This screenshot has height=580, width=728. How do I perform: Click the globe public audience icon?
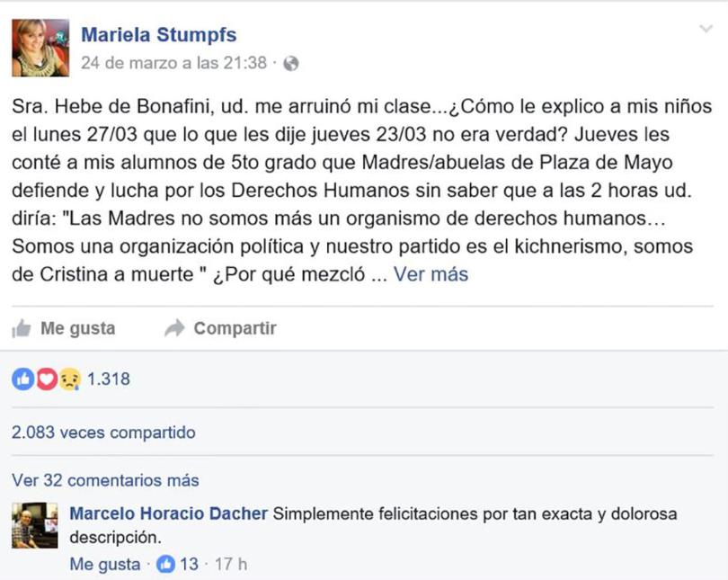click(290, 64)
